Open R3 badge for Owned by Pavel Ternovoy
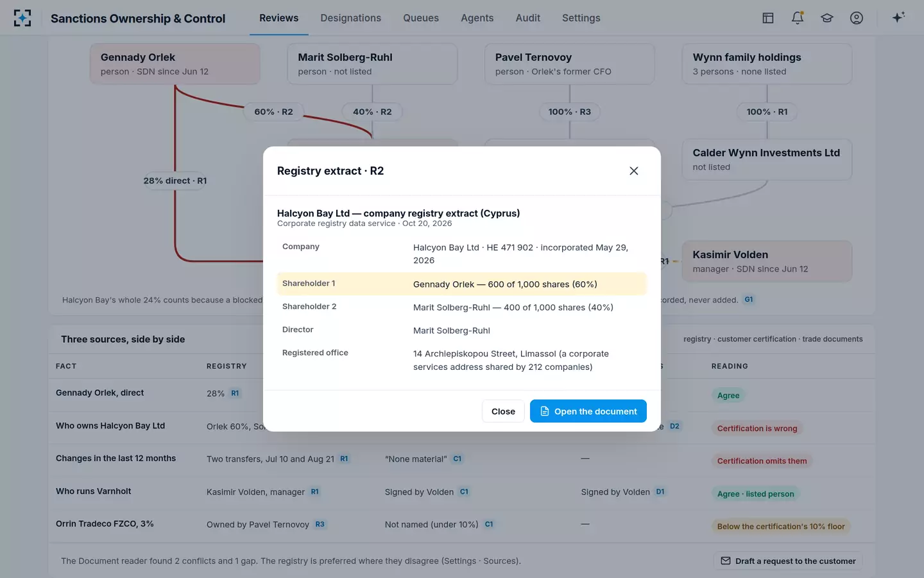Image resolution: width=924 pixels, height=578 pixels. (x=320, y=524)
